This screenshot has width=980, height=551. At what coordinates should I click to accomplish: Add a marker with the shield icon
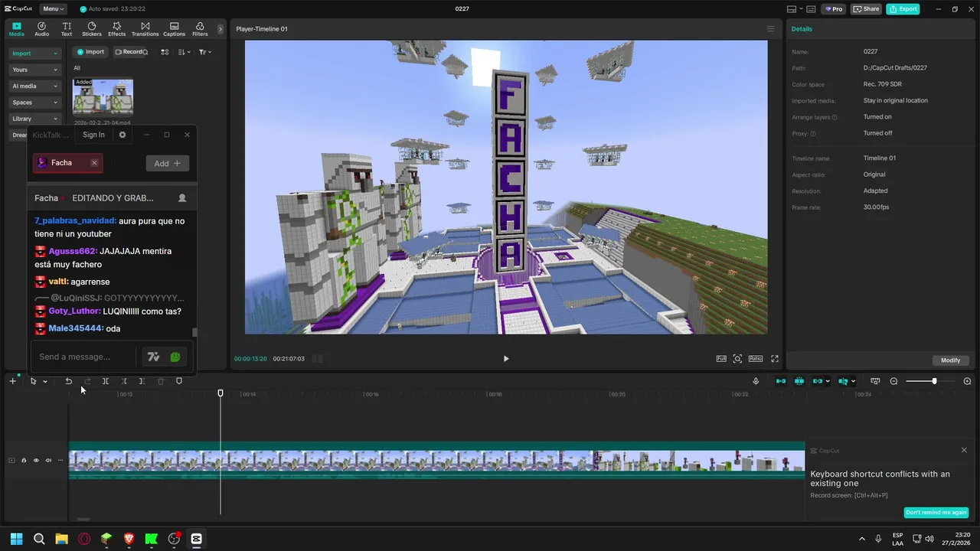click(179, 381)
